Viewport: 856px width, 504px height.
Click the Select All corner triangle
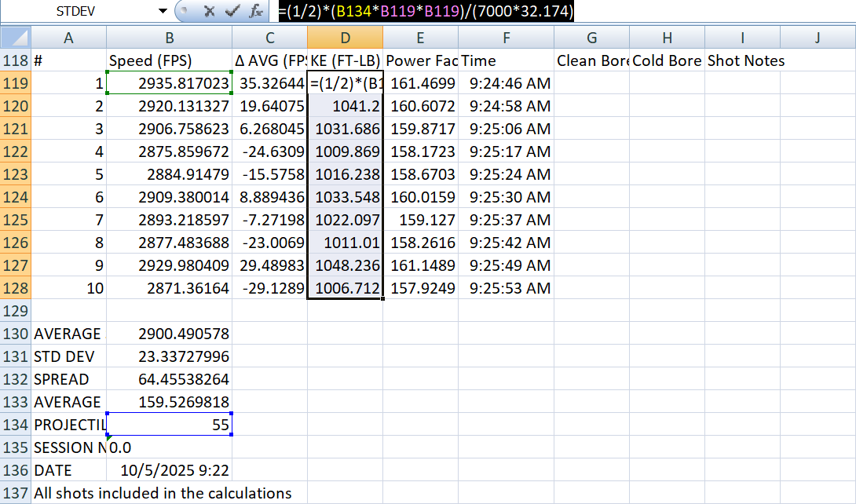(x=16, y=38)
